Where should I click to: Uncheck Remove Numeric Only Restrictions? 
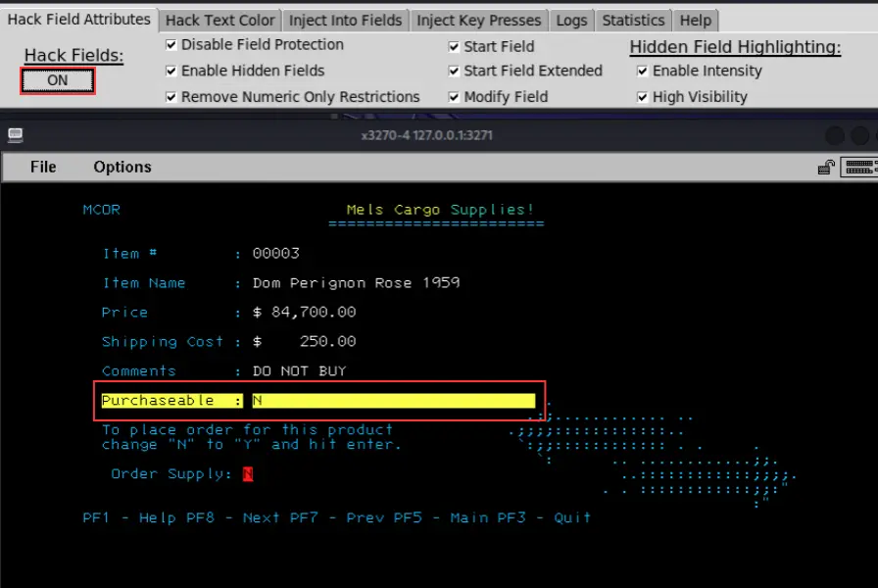pos(171,97)
